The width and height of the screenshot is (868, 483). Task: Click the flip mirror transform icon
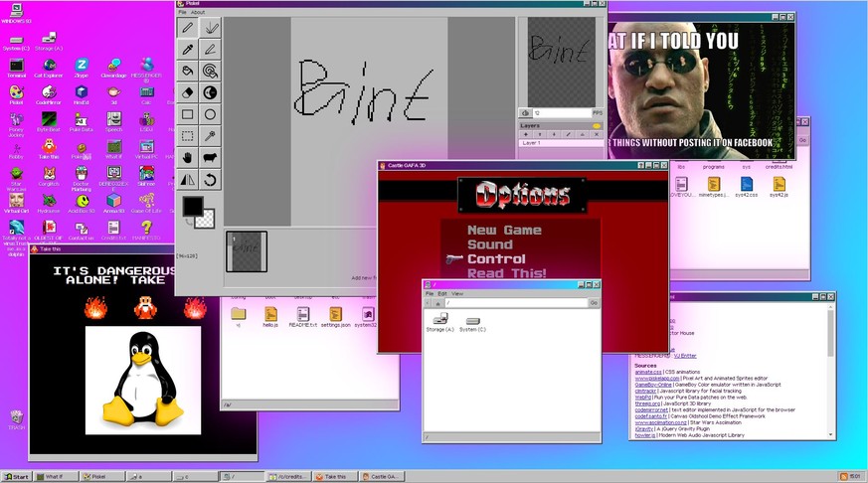188,180
